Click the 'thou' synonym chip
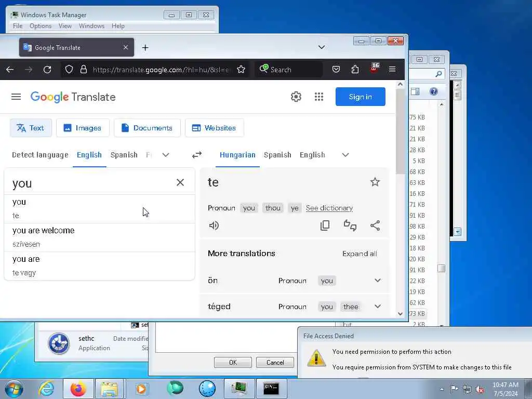 pyautogui.click(x=273, y=208)
